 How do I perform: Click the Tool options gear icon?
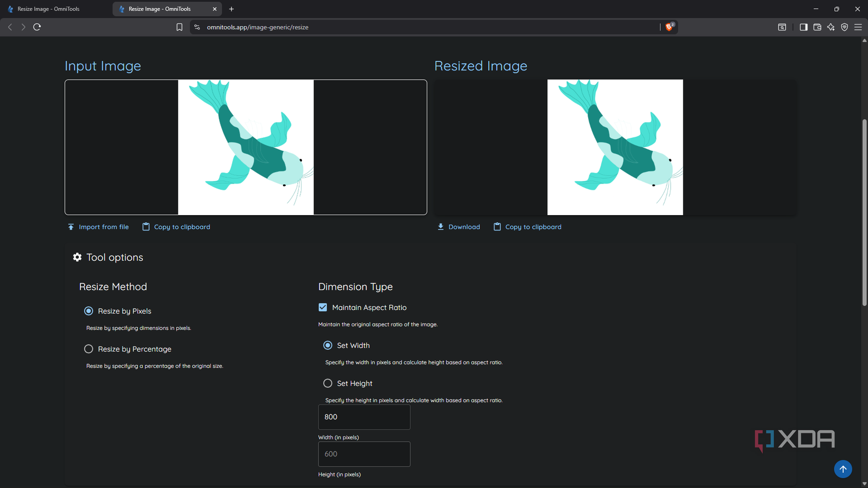[77, 257]
